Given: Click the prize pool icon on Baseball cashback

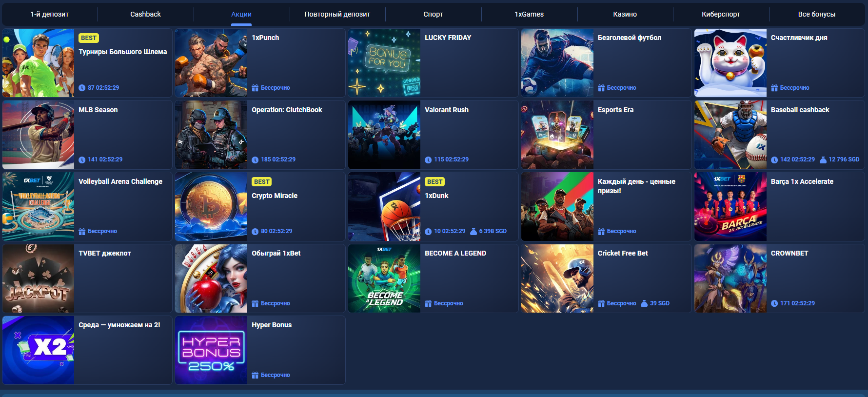Looking at the screenshot, I should [823, 160].
